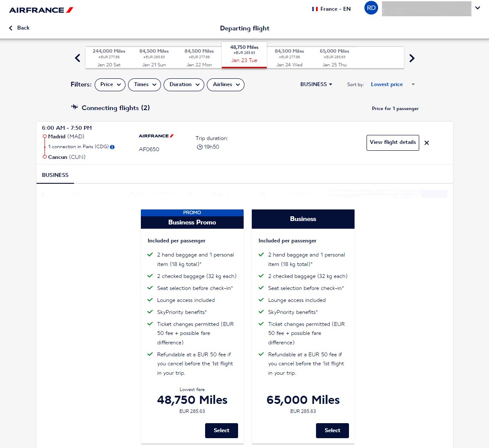Click the Cancun (CUN) destination label
Screen dimensions: 489x448
67,157
